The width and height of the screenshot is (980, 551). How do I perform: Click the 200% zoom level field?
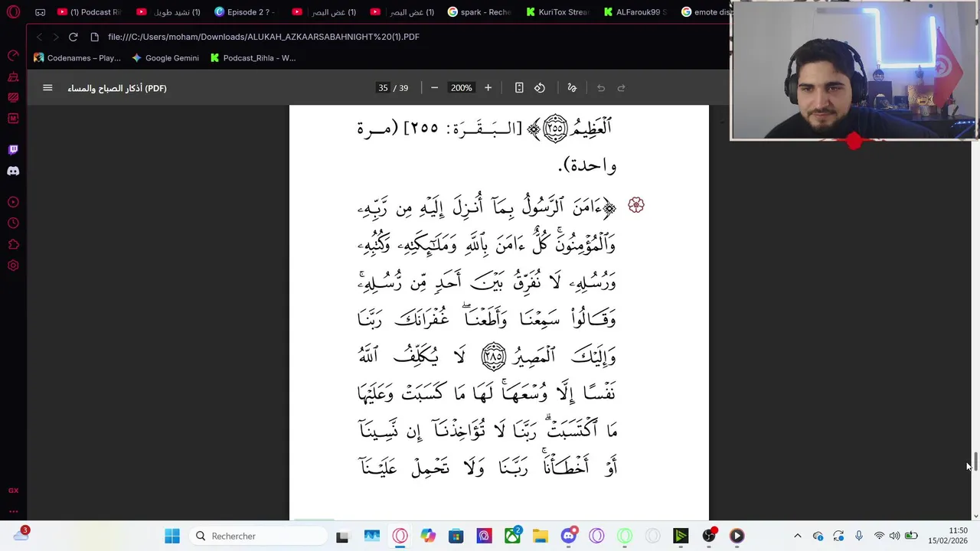pos(461,88)
